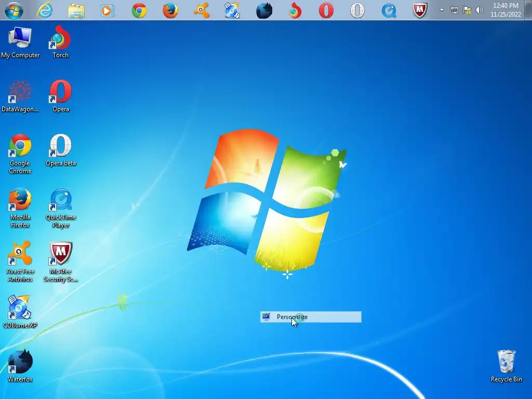The height and width of the screenshot is (399, 532).
Task: Open the network tray icon
Action: [454, 10]
